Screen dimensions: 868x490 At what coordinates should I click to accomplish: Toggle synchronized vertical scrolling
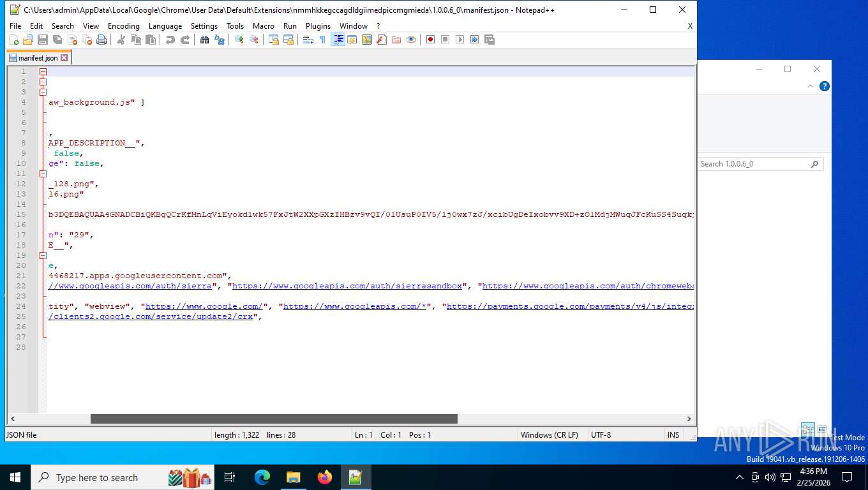pyautogui.click(x=273, y=40)
